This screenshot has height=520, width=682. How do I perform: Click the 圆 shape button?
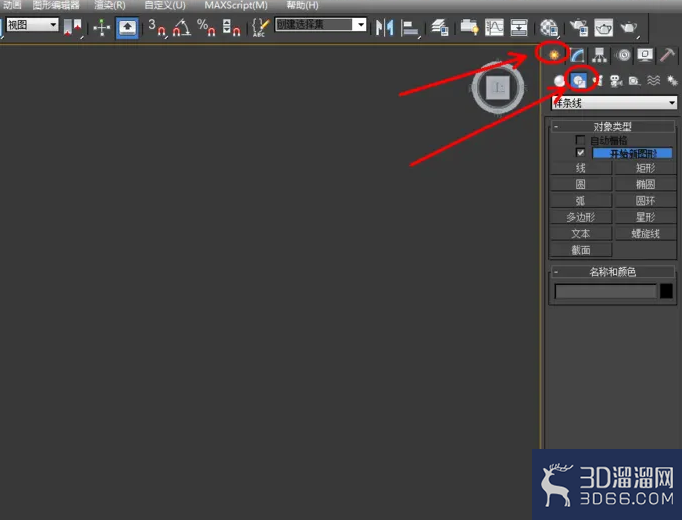point(581,184)
